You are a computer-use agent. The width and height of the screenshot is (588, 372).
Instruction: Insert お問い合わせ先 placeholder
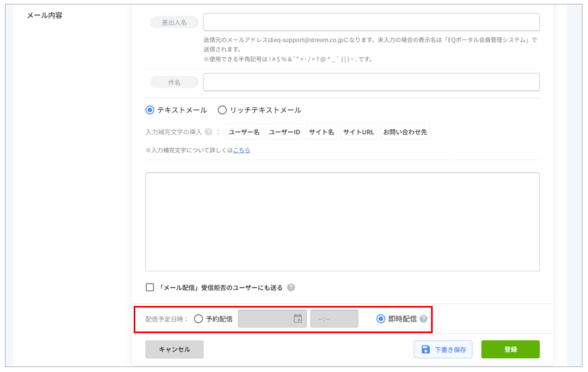405,132
